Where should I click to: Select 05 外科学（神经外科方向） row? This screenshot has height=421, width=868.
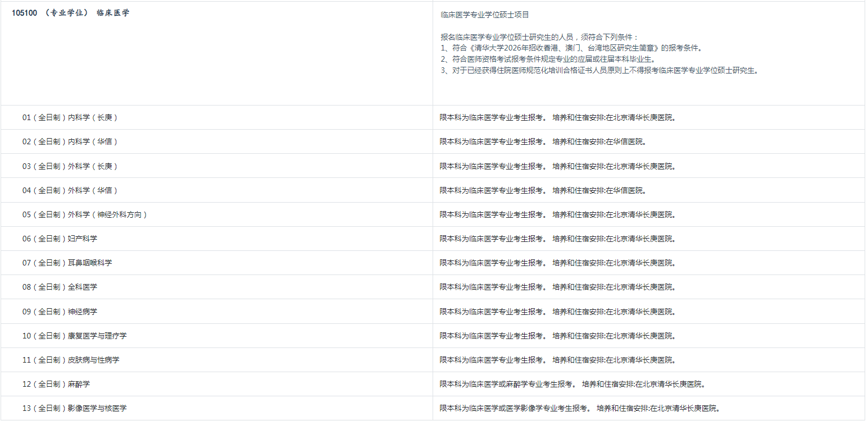click(85, 214)
